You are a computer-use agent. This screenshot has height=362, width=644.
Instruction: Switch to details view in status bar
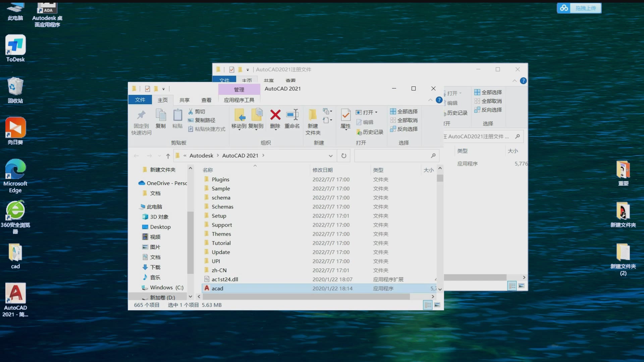pos(428,305)
